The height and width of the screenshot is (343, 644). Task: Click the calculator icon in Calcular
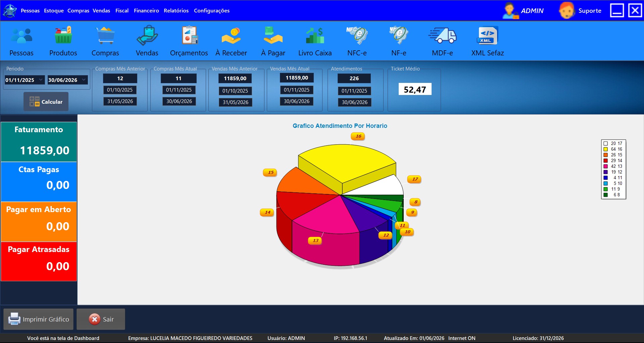[34, 101]
